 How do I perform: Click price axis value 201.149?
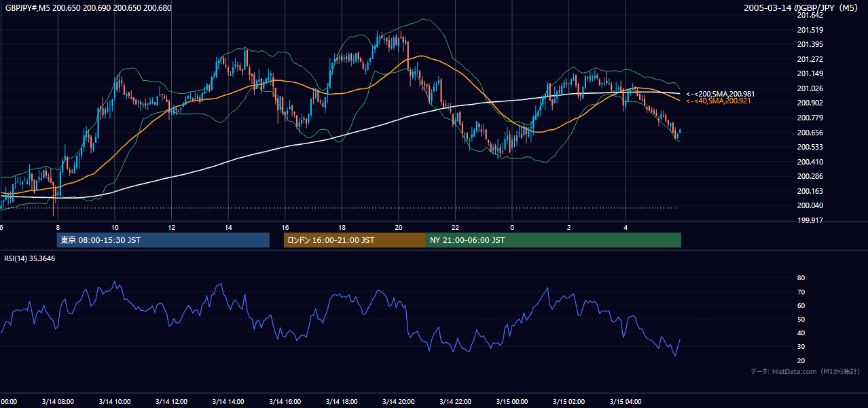point(810,73)
